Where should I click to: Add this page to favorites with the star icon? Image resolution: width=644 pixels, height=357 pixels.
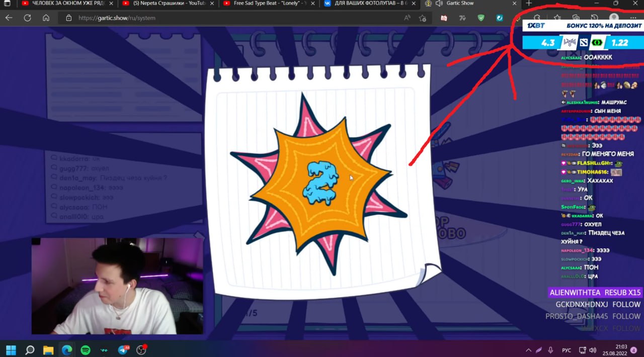[423, 18]
